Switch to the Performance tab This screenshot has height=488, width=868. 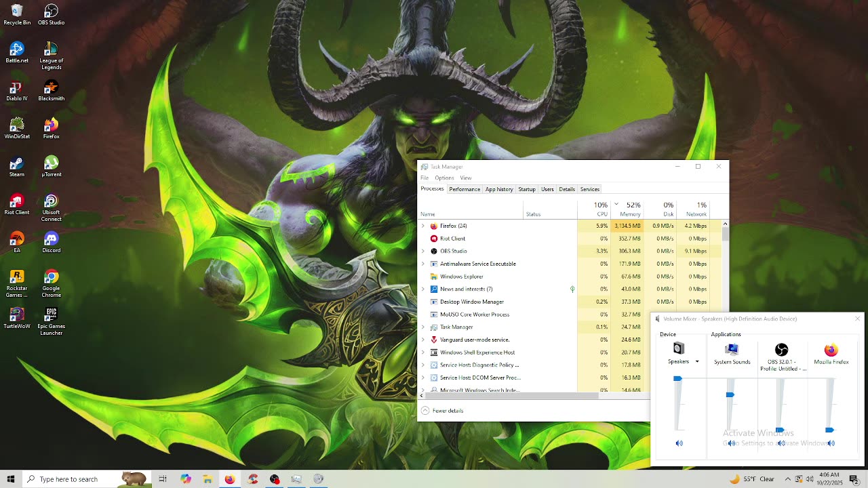465,189
